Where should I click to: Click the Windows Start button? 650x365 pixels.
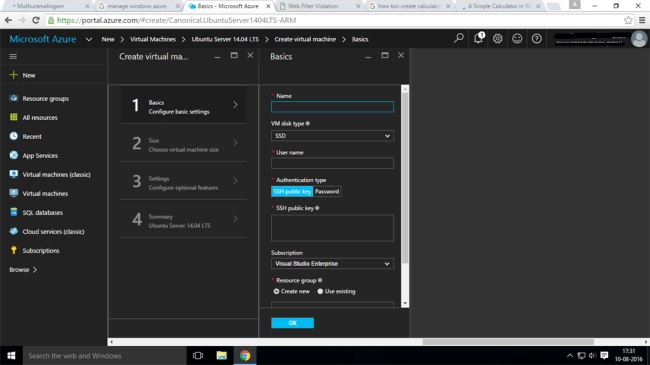(11, 355)
